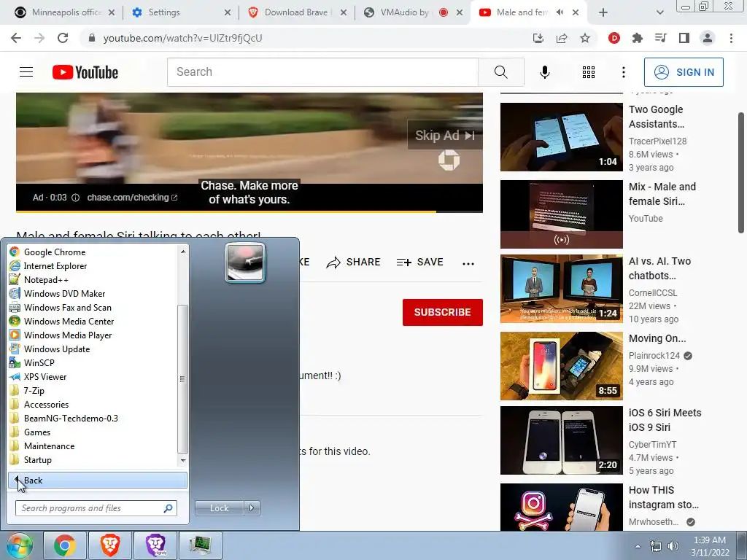Click the Start menu programs list scrollbar

coord(182,378)
